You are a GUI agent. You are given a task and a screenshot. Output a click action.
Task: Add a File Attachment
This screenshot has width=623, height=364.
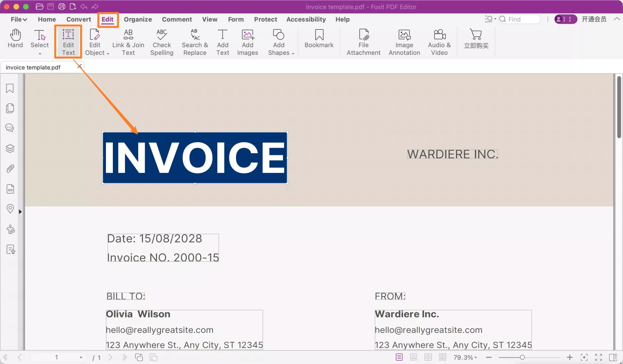coord(363,42)
